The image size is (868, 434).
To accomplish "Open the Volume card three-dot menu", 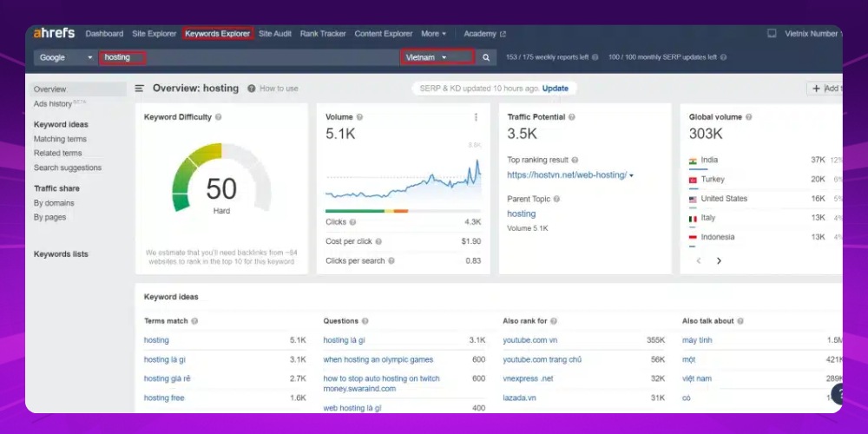I will point(476,117).
